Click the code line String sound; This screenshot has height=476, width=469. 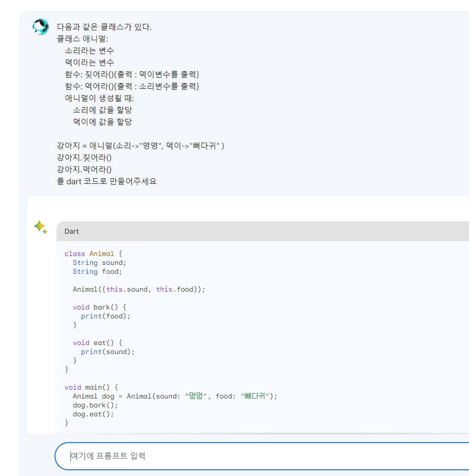tap(99, 263)
